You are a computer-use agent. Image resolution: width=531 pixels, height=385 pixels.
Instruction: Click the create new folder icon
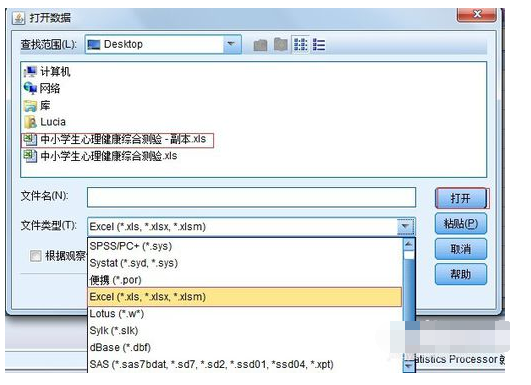pos(281,44)
